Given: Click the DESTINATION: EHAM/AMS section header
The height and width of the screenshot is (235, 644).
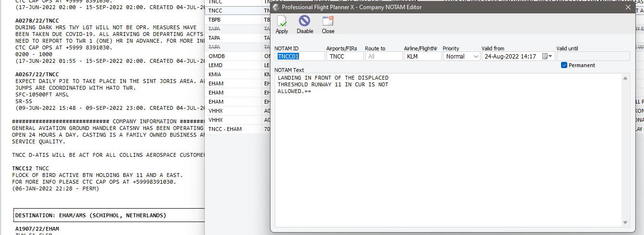Looking at the screenshot, I should [x=91, y=216].
